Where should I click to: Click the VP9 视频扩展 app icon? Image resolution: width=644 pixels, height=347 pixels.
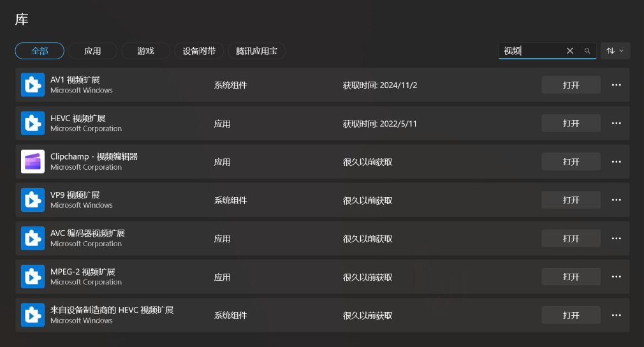click(x=33, y=200)
